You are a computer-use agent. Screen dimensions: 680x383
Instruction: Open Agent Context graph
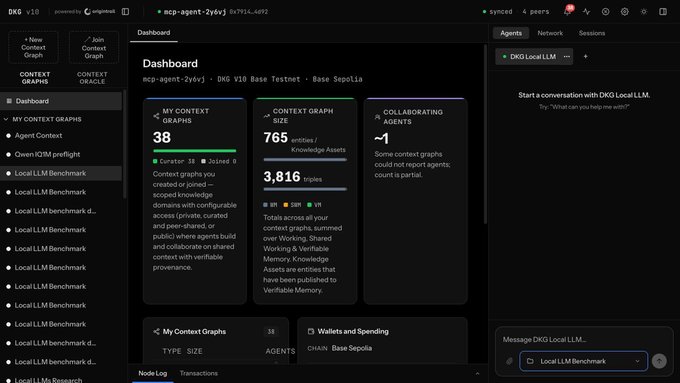61,135
